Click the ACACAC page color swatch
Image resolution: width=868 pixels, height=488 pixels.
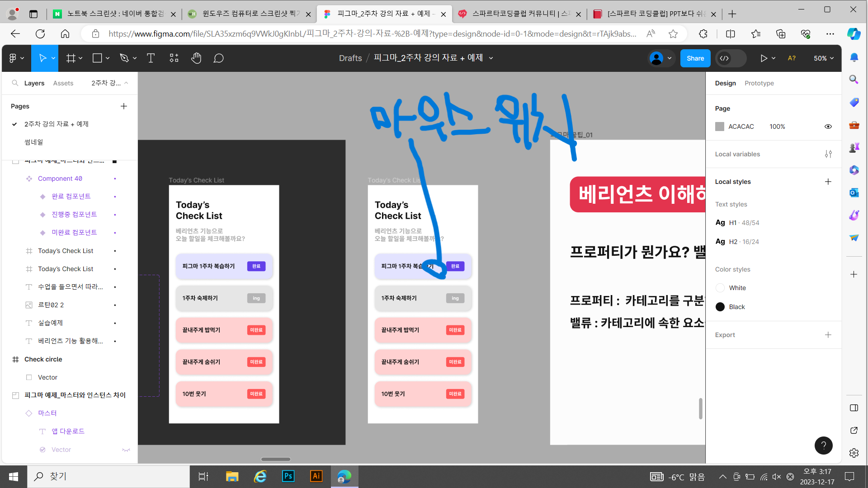(720, 127)
